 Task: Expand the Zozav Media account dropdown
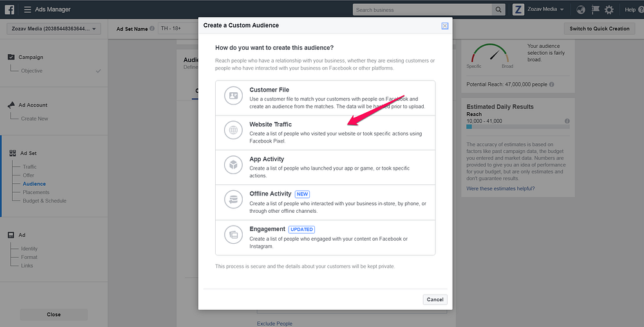click(54, 29)
